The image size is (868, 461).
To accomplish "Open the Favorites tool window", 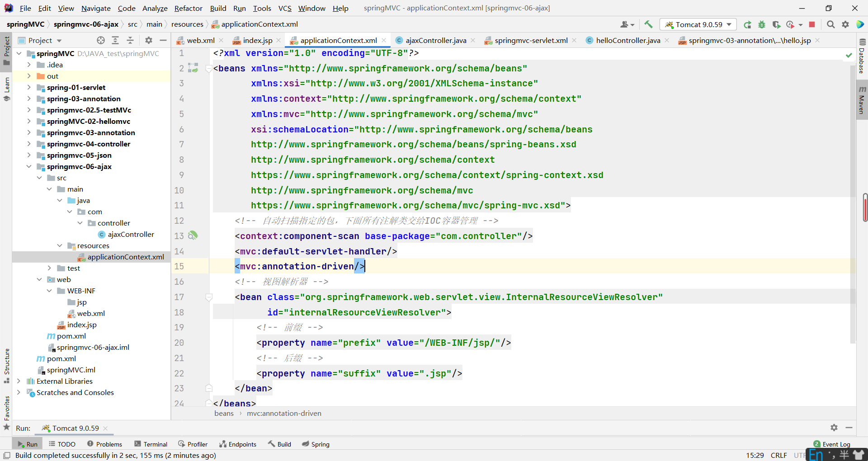I will click(x=6, y=413).
